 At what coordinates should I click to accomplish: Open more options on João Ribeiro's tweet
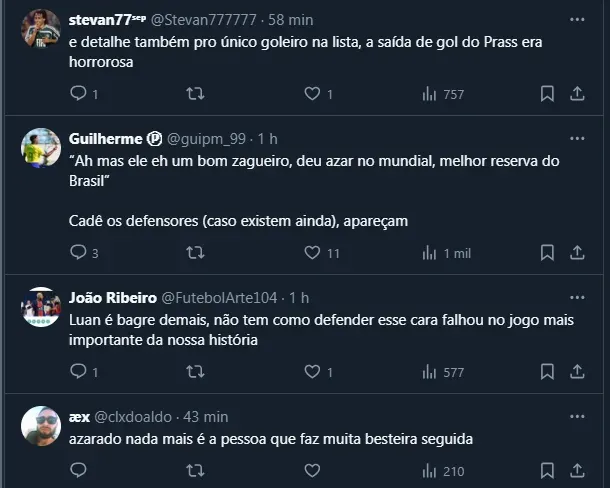tap(577, 297)
